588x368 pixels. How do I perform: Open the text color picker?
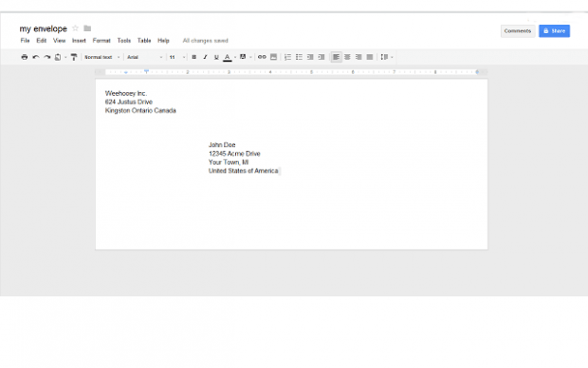coord(228,57)
